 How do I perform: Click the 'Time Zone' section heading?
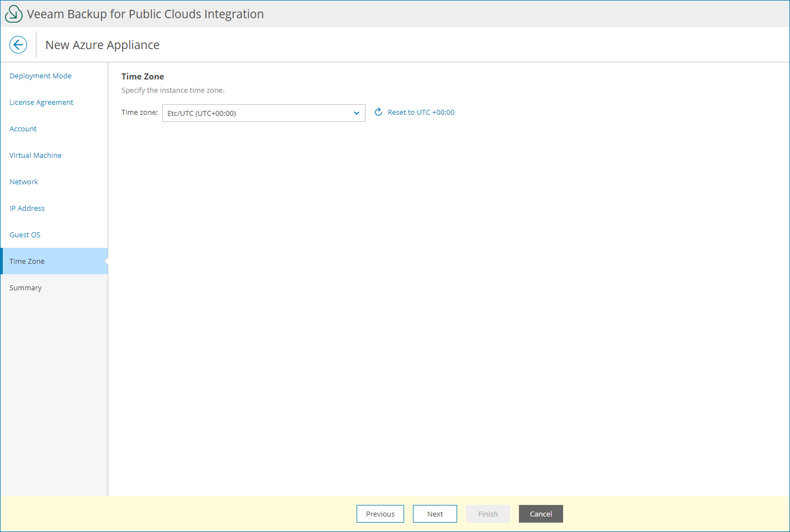pos(142,77)
